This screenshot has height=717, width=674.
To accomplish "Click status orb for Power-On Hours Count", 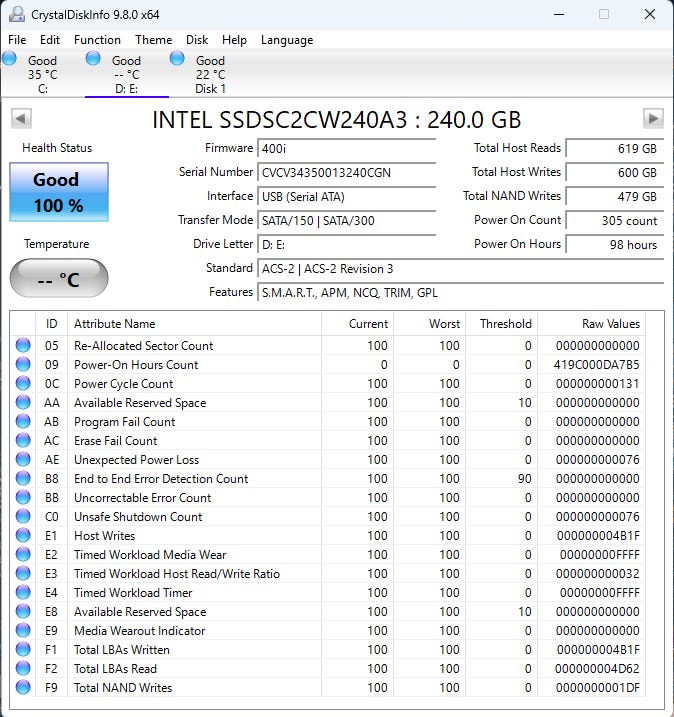I will pyautogui.click(x=23, y=364).
